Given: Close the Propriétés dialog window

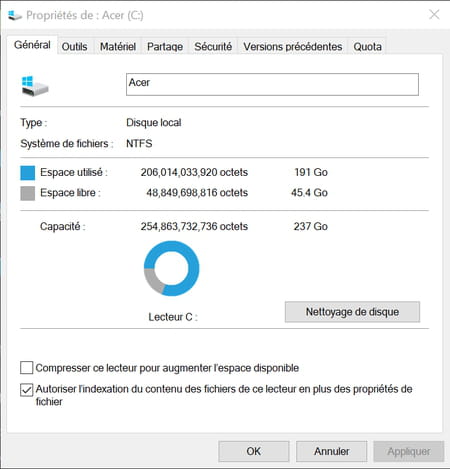Looking at the screenshot, I should (x=434, y=15).
